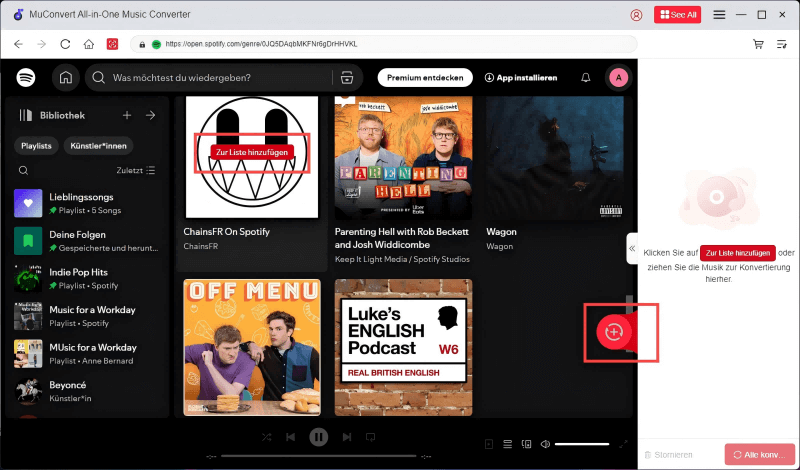Click the Premium entdecken button
Viewport: 800px width, 470px height.
coord(424,77)
